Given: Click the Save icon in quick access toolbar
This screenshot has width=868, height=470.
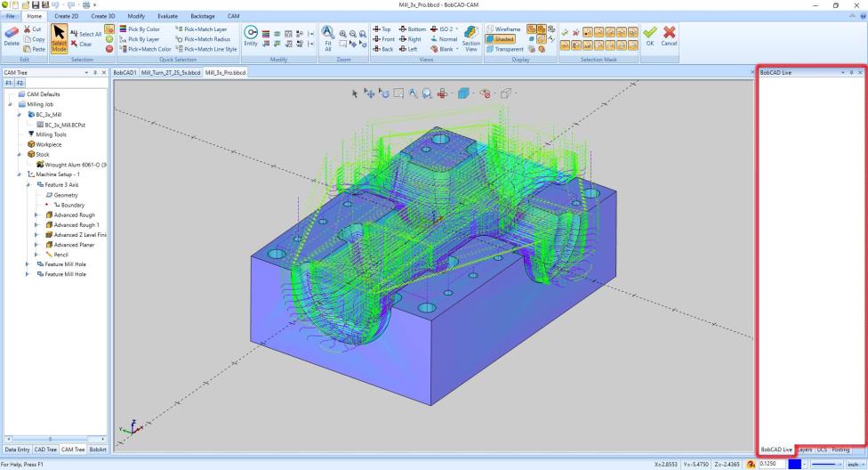Looking at the screenshot, I should [x=36, y=5].
